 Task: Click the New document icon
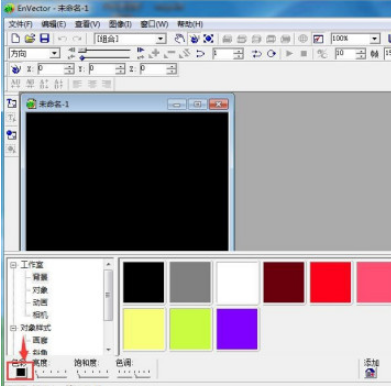[x=15, y=38]
